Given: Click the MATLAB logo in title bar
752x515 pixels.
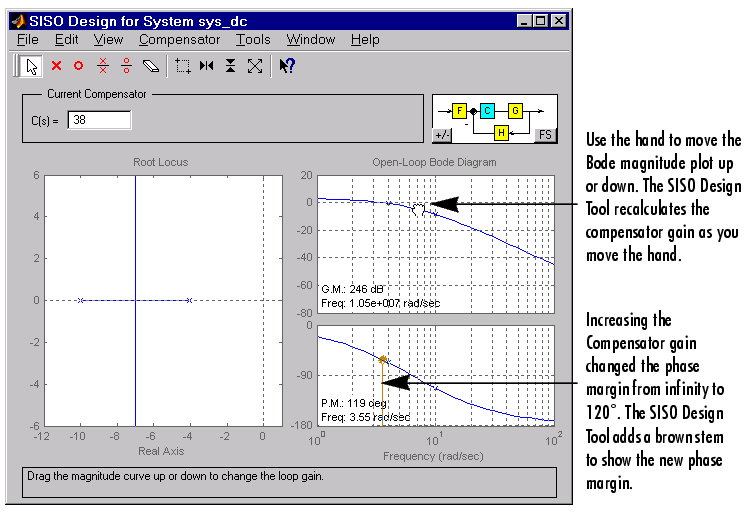Looking at the screenshot, I should 19,21.
